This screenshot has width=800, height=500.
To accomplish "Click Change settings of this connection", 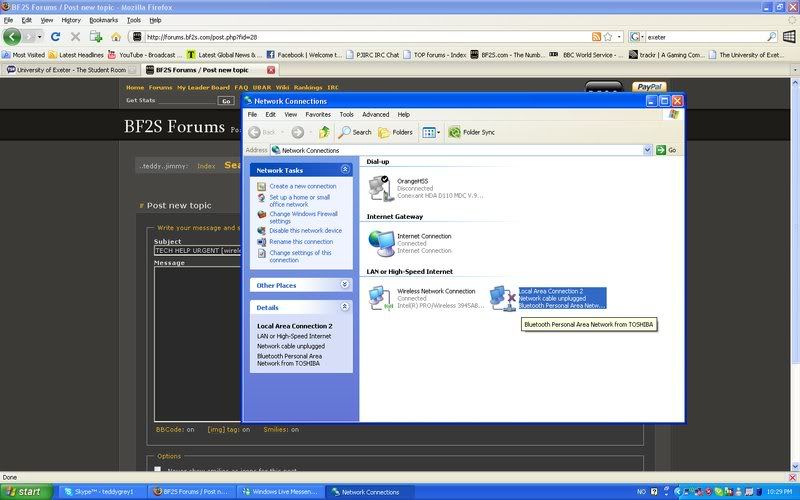I will [301, 256].
